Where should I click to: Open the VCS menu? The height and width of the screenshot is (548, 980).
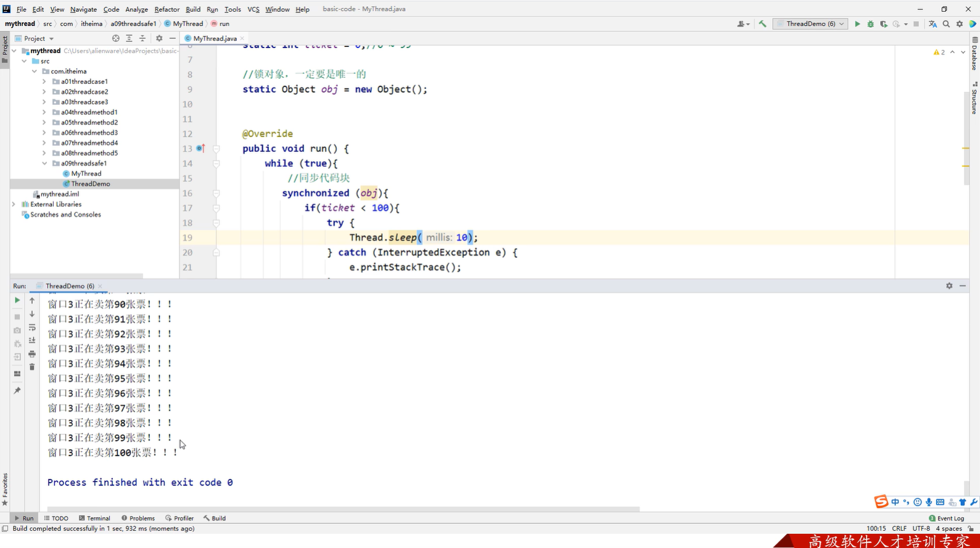[253, 9]
